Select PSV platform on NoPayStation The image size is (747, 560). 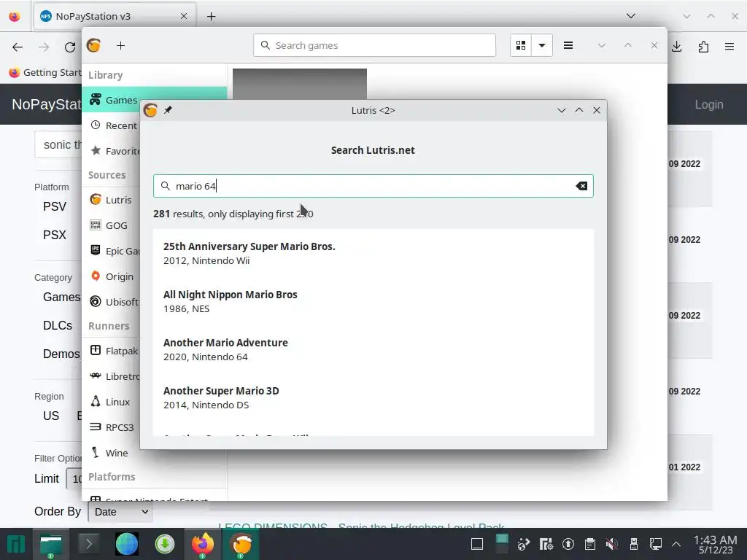pos(55,206)
